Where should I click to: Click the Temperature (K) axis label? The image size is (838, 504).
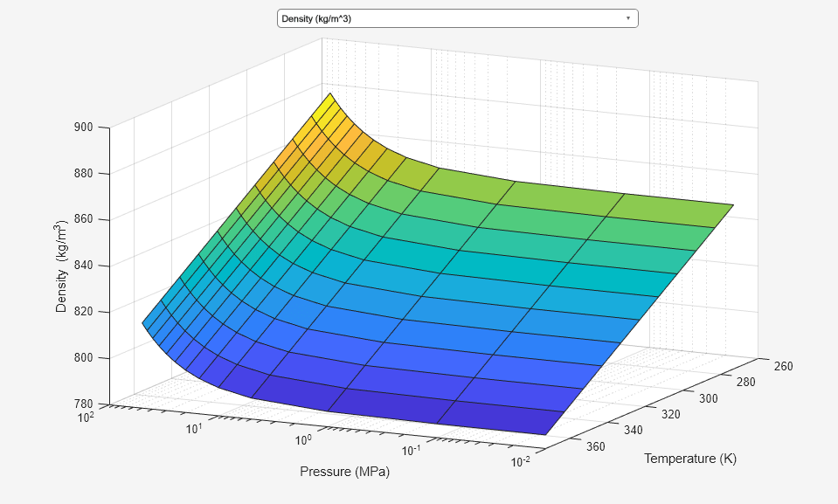[690, 459]
